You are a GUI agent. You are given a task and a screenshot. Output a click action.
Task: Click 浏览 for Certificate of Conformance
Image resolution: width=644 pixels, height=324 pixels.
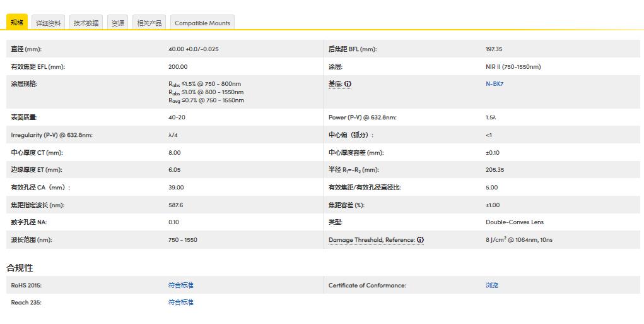[x=492, y=285]
